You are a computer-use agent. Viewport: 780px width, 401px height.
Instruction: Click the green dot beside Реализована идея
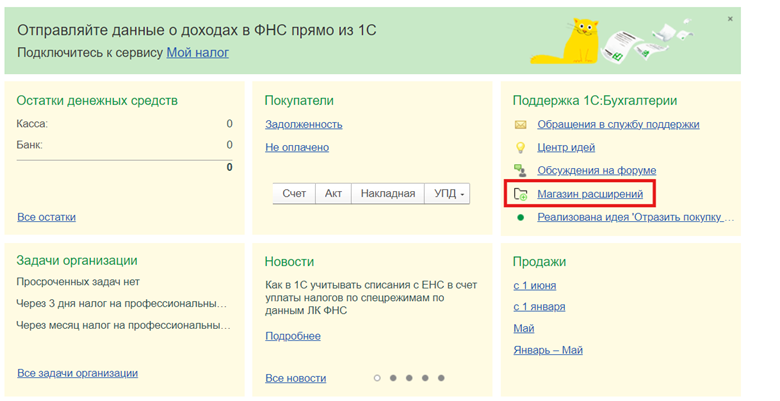[520, 217]
